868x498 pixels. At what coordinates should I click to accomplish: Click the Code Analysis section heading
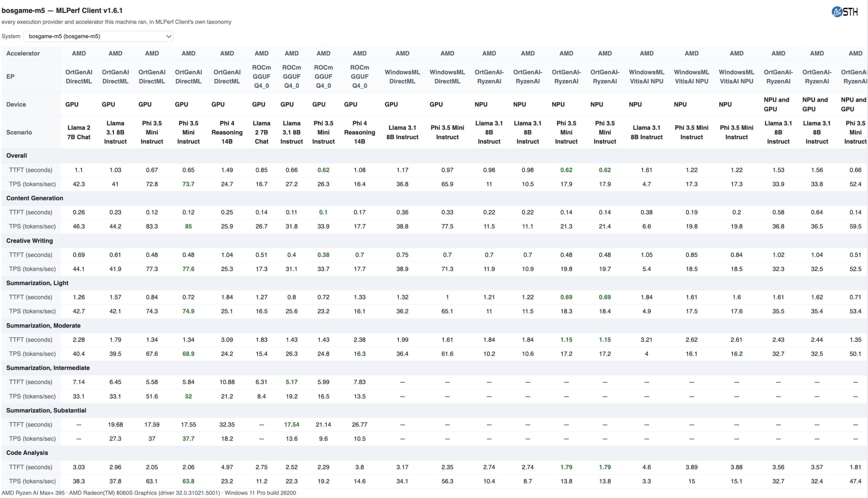coord(27,453)
